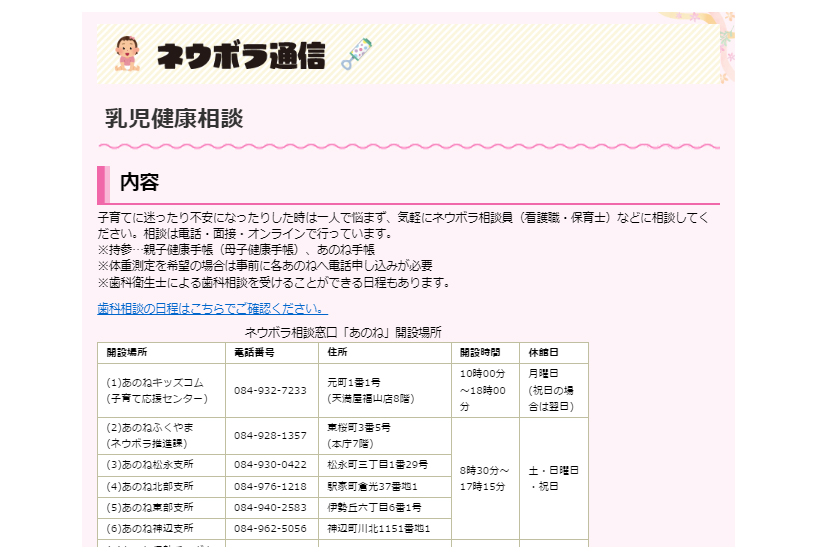Click phone number 084-962-5056

pyautogui.click(x=270, y=528)
